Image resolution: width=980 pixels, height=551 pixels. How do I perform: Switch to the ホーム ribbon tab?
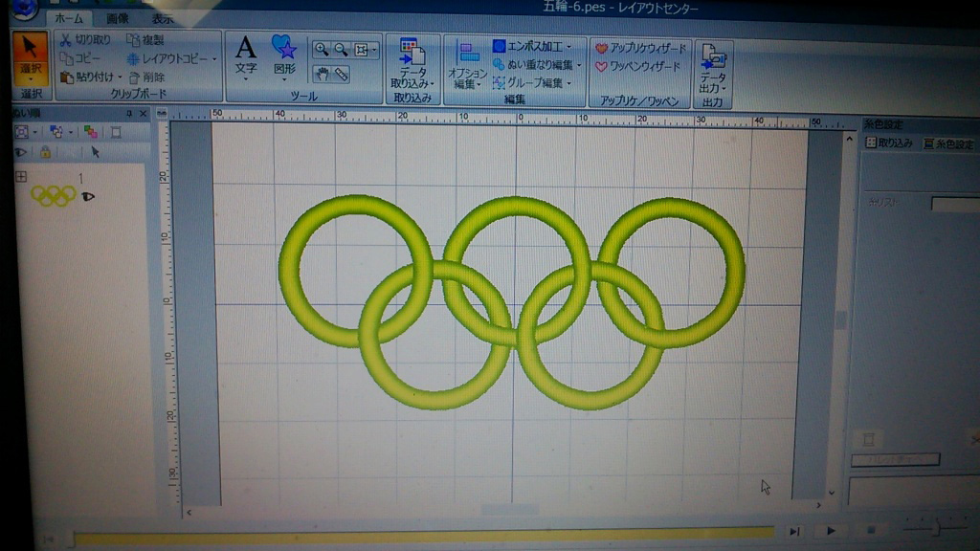point(69,19)
